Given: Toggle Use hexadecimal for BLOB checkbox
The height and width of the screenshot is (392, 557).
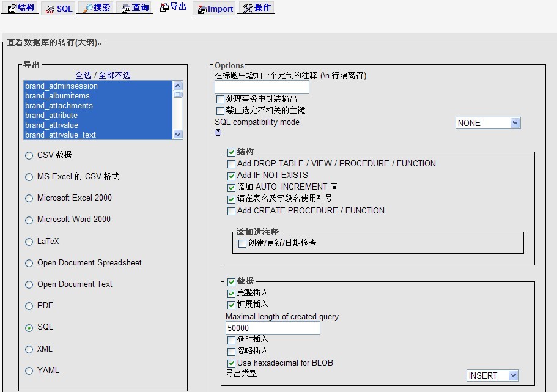Looking at the screenshot, I should [231, 363].
